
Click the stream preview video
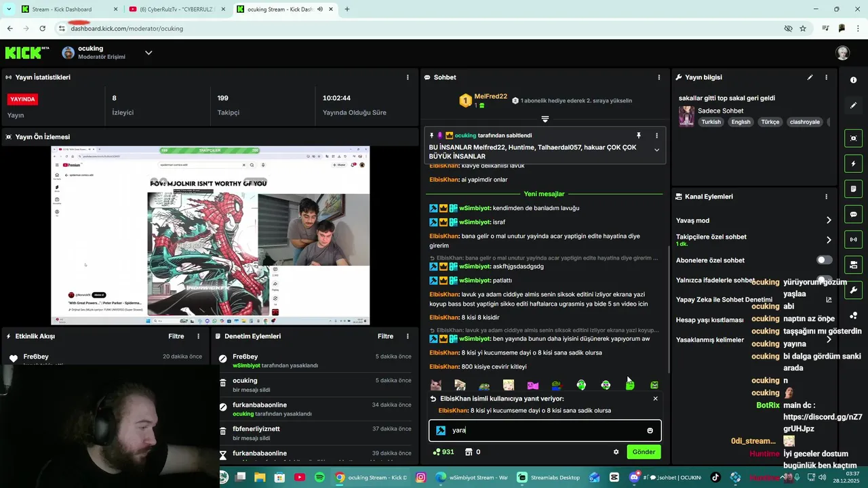point(210,235)
